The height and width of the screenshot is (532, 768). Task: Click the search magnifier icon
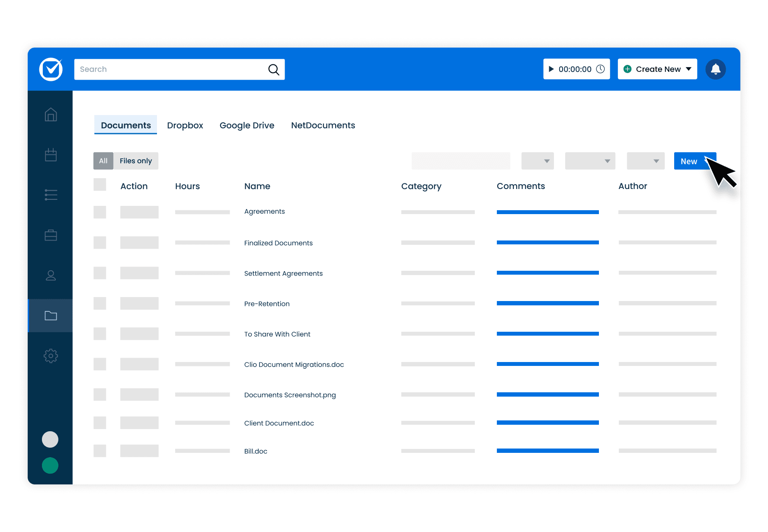pos(274,69)
